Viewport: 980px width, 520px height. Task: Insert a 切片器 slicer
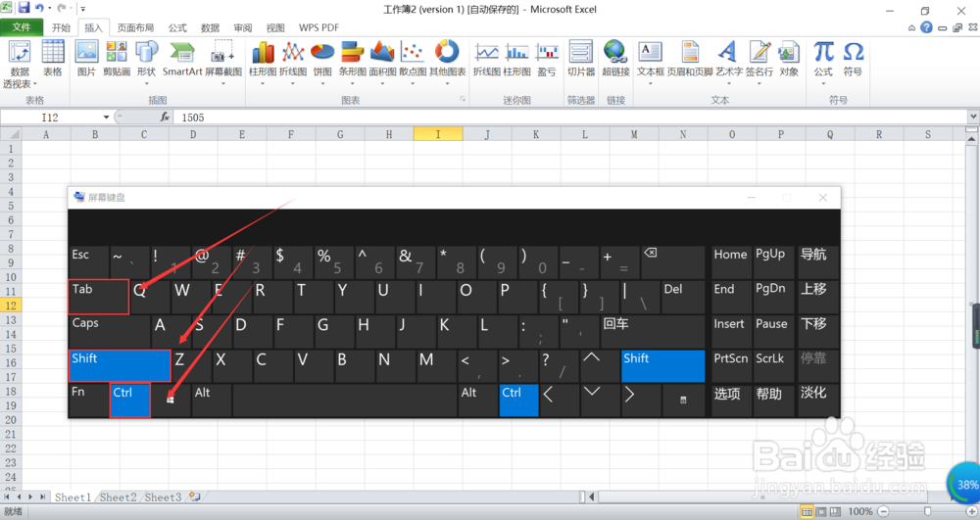(580, 60)
